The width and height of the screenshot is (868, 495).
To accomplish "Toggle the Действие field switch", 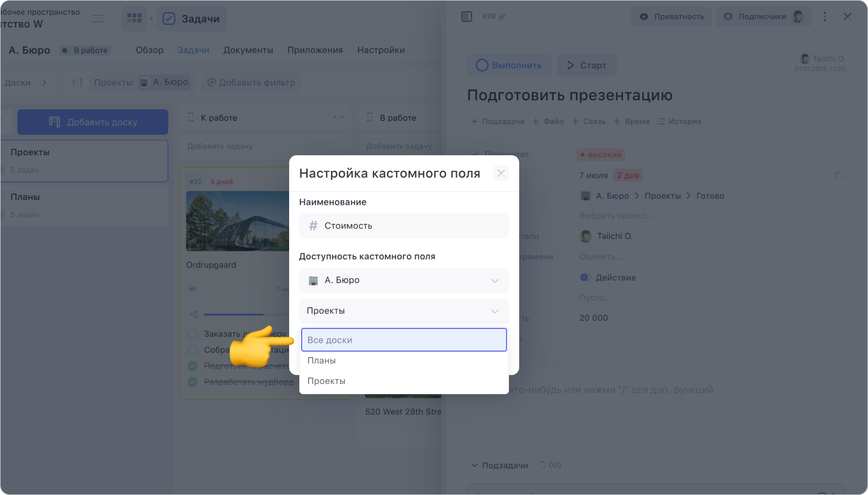I will 585,278.
